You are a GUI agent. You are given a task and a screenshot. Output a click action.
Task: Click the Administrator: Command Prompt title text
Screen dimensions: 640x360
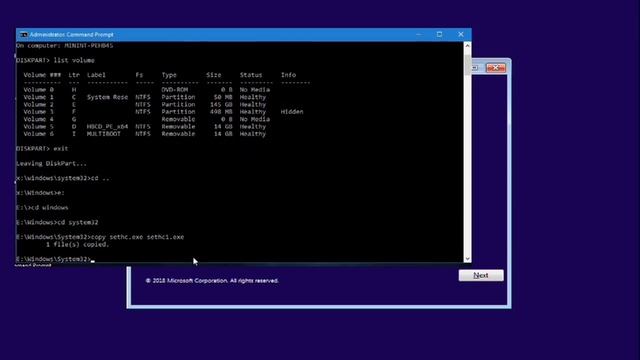coord(71,35)
